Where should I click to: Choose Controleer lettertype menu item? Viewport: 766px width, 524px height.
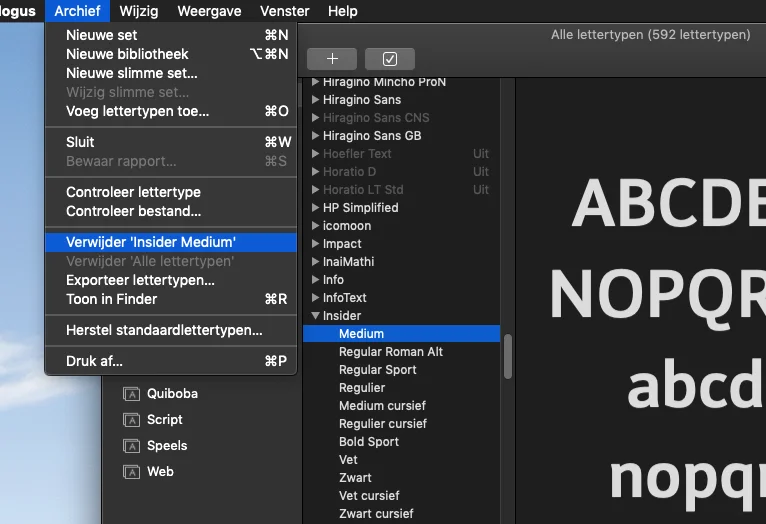pos(171,192)
